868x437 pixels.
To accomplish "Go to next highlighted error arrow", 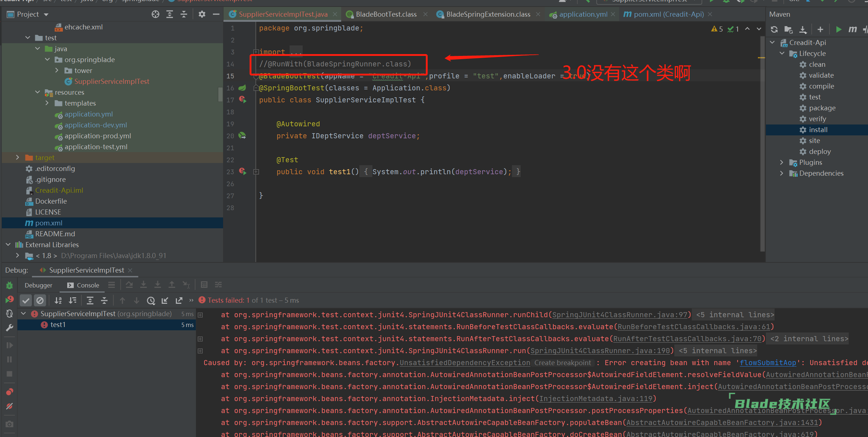I will tap(759, 29).
